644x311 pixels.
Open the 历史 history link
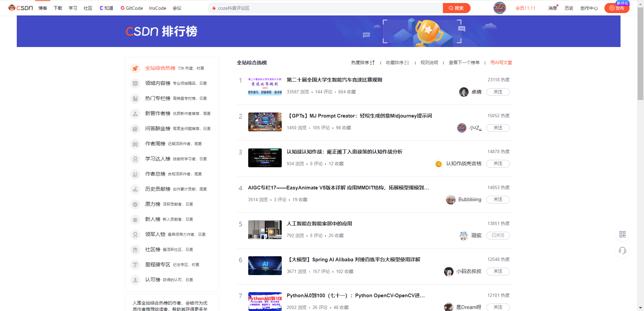click(569, 8)
